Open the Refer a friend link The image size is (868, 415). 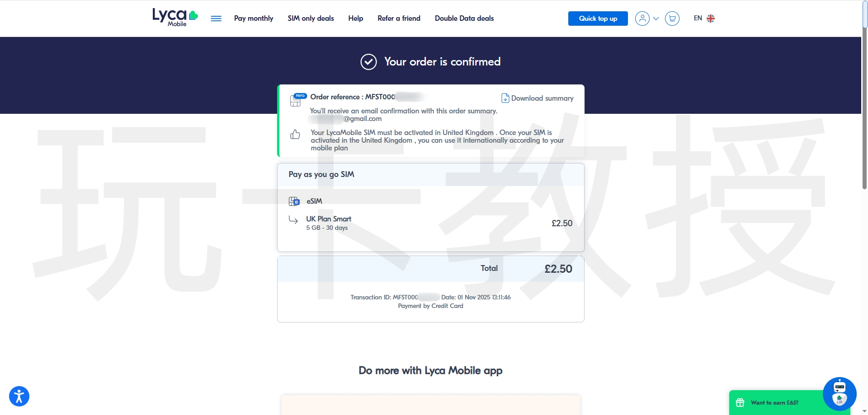(399, 19)
